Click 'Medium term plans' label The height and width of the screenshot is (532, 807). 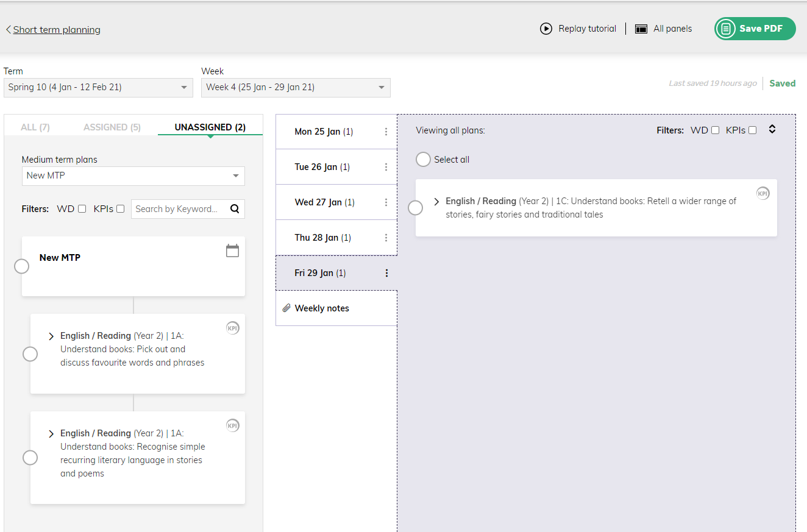(x=59, y=160)
